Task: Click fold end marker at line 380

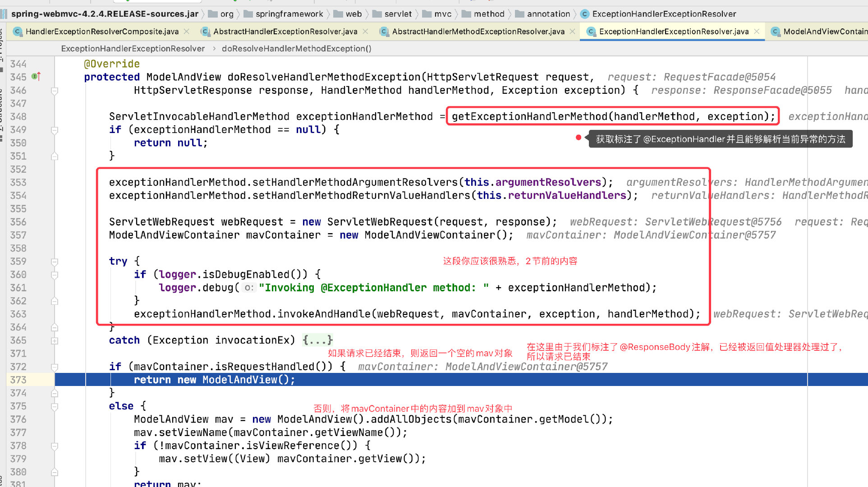Action: (x=55, y=472)
